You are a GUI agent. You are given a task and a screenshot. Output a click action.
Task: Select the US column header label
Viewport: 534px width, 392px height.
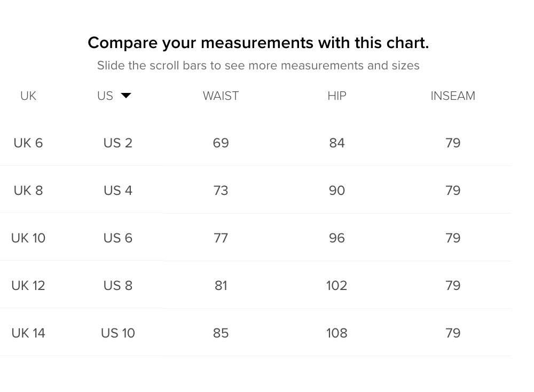point(105,96)
